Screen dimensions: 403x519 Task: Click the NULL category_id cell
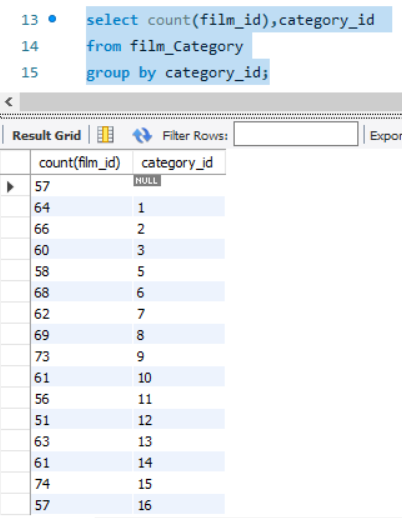click(x=179, y=186)
